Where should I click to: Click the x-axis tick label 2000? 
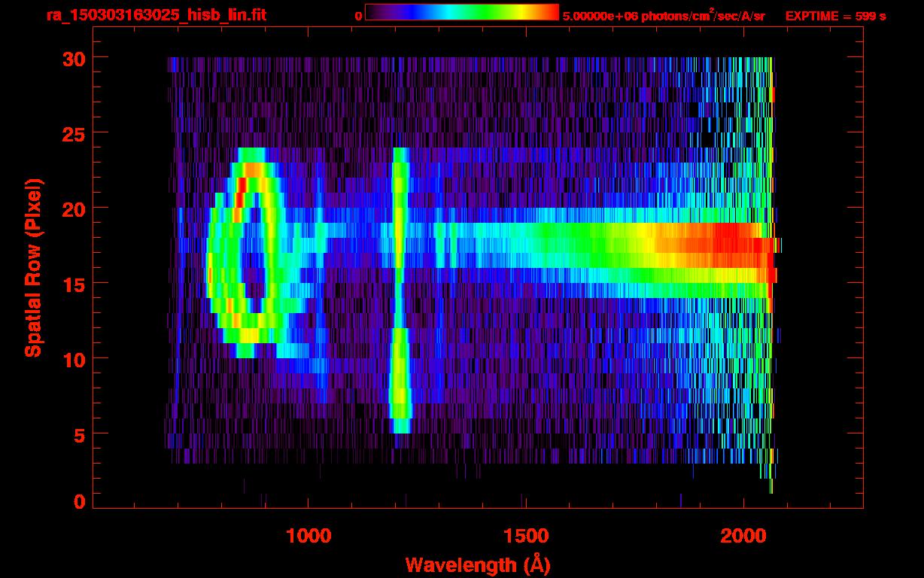point(743,536)
